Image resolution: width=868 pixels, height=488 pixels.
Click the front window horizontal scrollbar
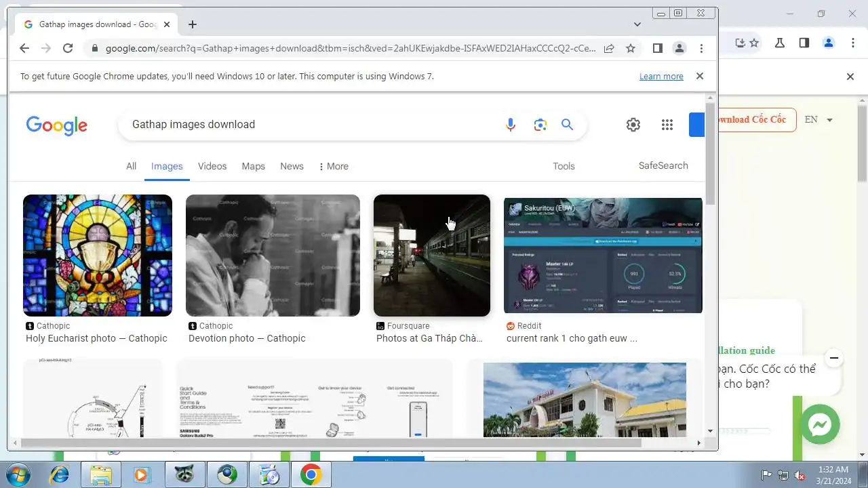(x=331, y=443)
